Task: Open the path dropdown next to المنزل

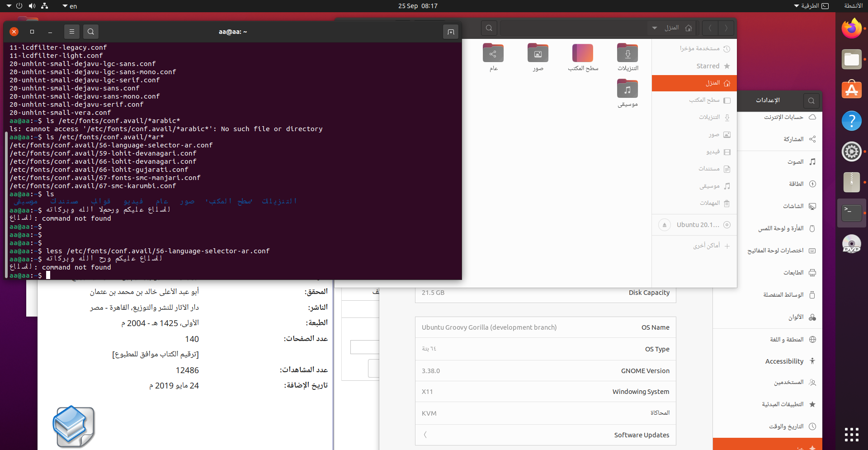Action: coord(654,28)
